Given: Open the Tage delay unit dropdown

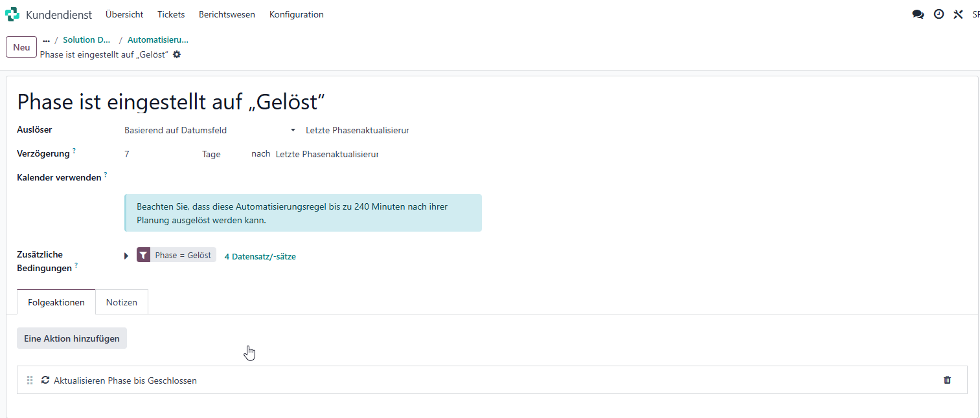Looking at the screenshot, I should [x=222, y=154].
